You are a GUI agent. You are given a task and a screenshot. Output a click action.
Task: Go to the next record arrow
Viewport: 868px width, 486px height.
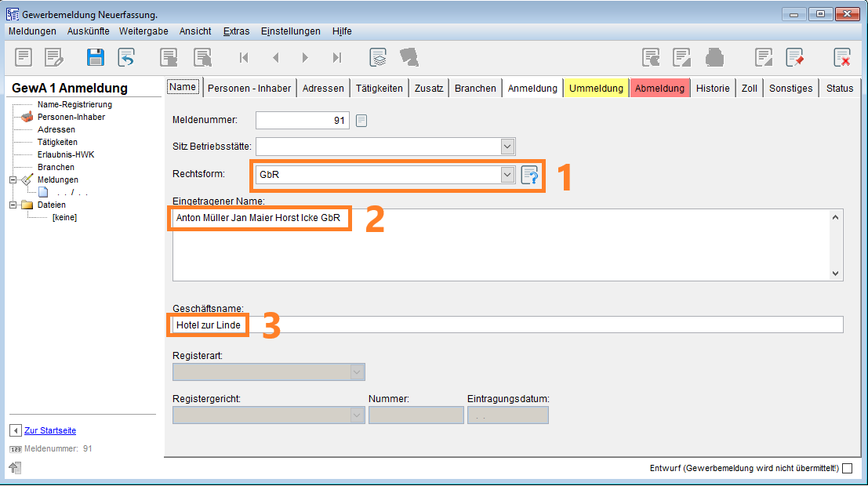[305, 57]
